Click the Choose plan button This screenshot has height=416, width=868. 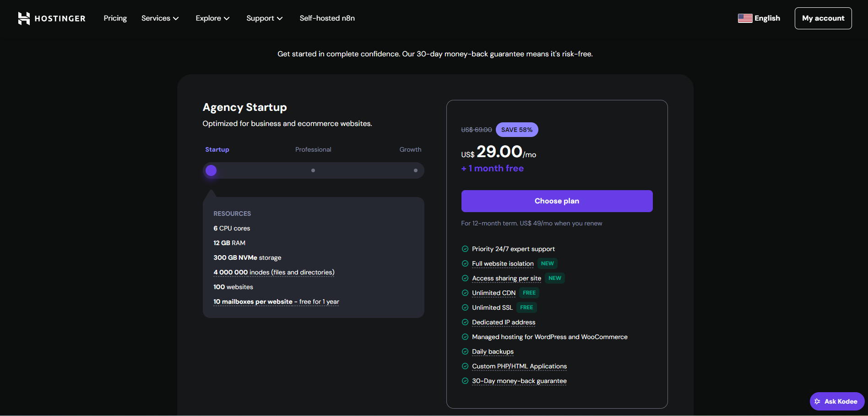[x=557, y=201]
